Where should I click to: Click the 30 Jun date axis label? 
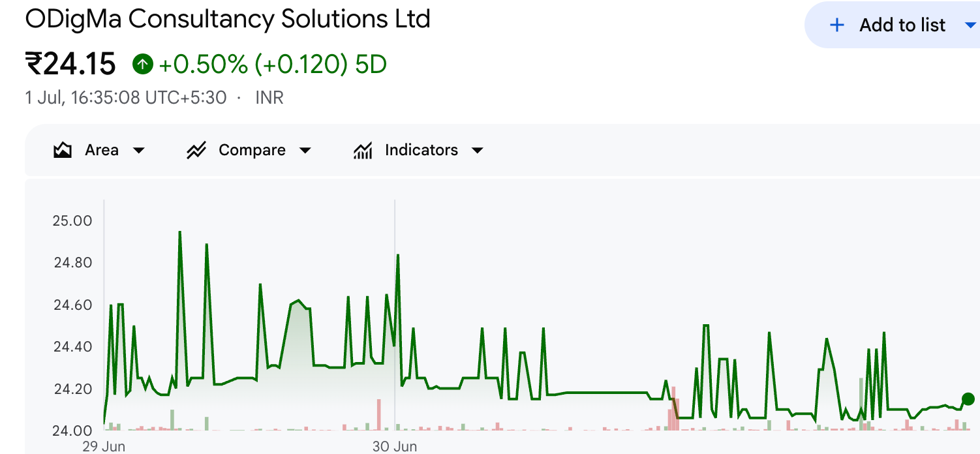395,447
